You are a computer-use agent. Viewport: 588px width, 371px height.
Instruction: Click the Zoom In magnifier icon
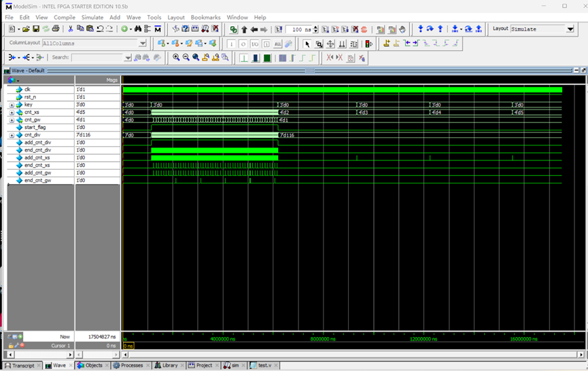(x=176, y=57)
